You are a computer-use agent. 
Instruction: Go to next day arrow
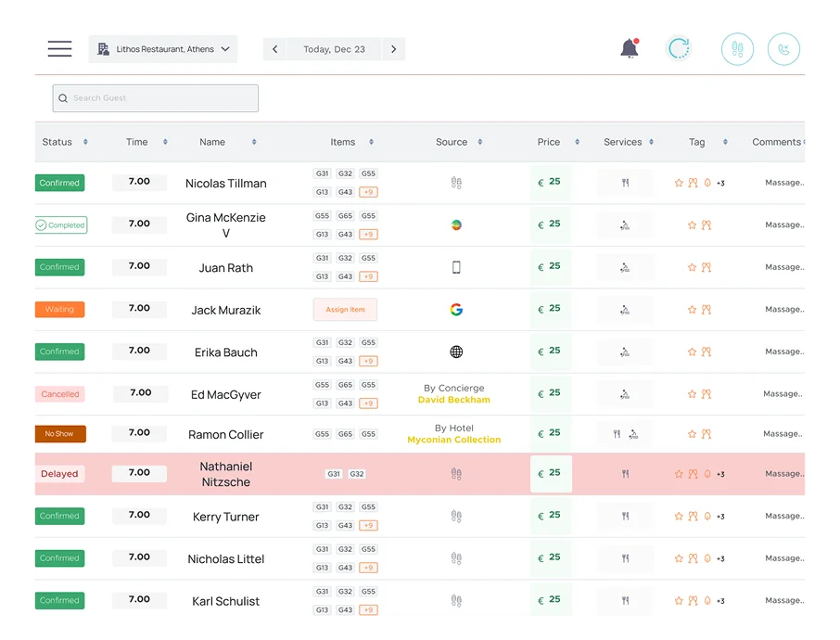pyautogui.click(x=394, y=49)
